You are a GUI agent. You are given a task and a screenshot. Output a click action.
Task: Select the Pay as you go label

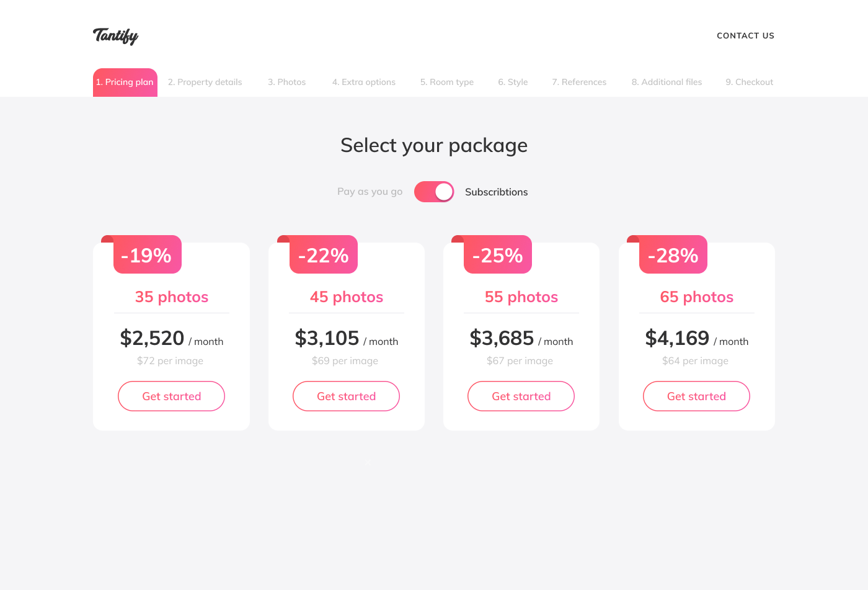tap(370, 192)
